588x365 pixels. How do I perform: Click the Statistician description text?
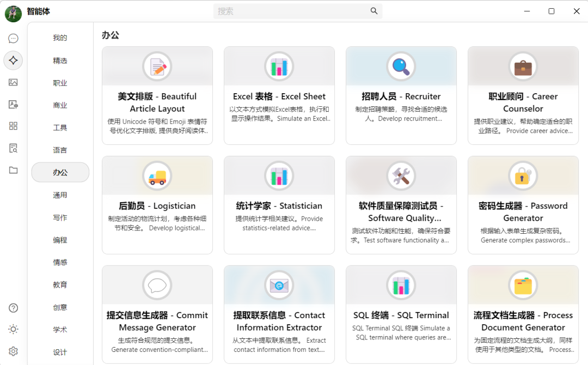click(279, 223)
